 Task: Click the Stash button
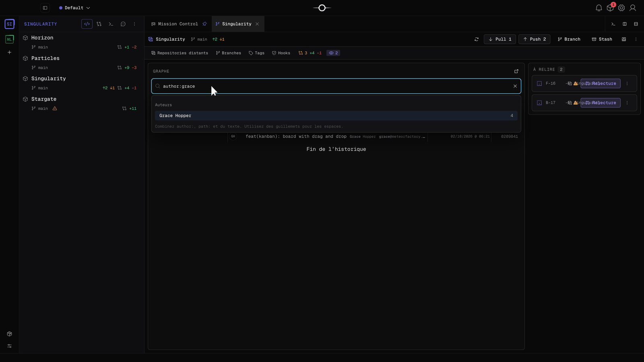click(x=602, y=39)
